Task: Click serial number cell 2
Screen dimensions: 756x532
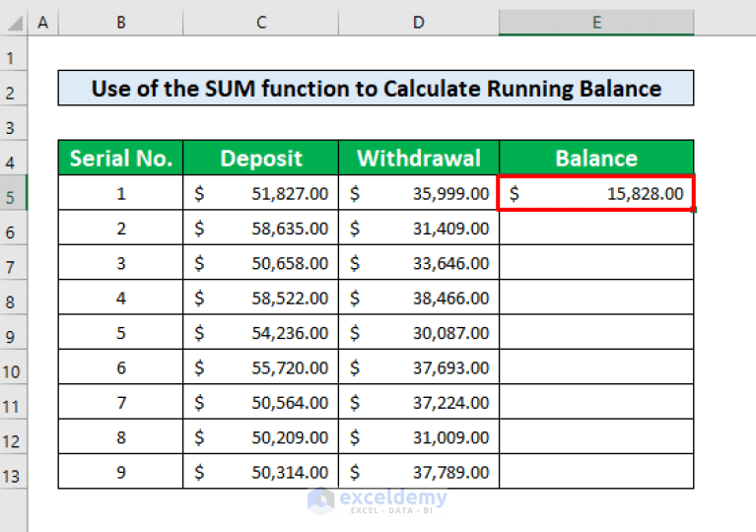Action: click(x=120, y=228)
